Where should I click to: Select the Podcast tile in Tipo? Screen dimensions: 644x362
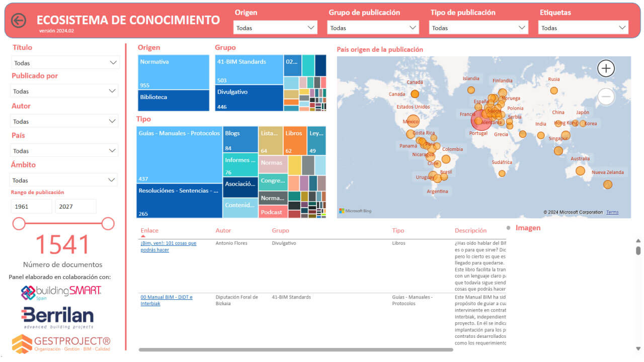273,212
